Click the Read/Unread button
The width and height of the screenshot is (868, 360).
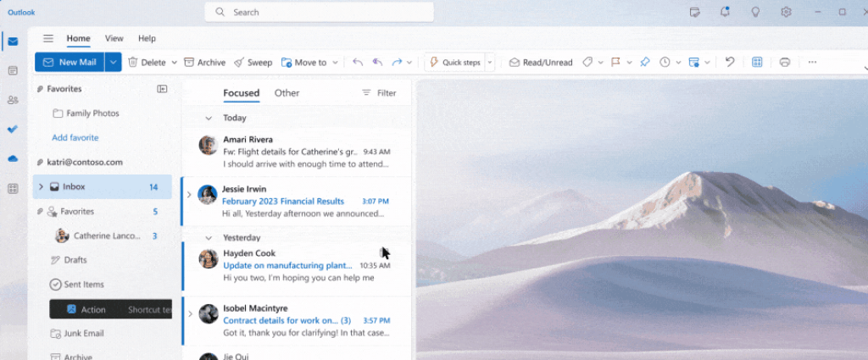tap(540, 63)
